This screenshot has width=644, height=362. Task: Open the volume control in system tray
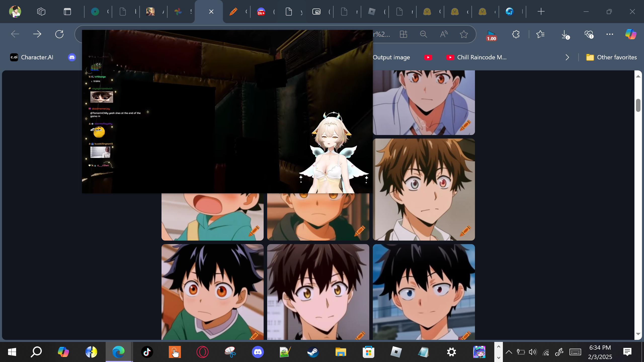[x=533, y=352]
